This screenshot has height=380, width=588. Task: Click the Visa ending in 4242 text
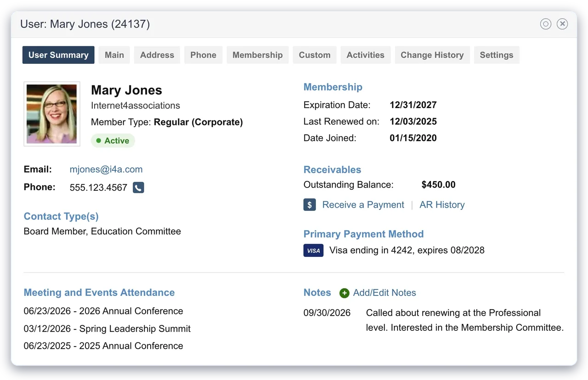tap(407, 250)
